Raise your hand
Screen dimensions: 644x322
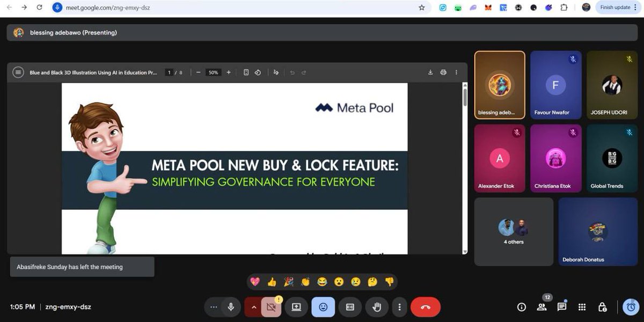(x=377, y=307)
